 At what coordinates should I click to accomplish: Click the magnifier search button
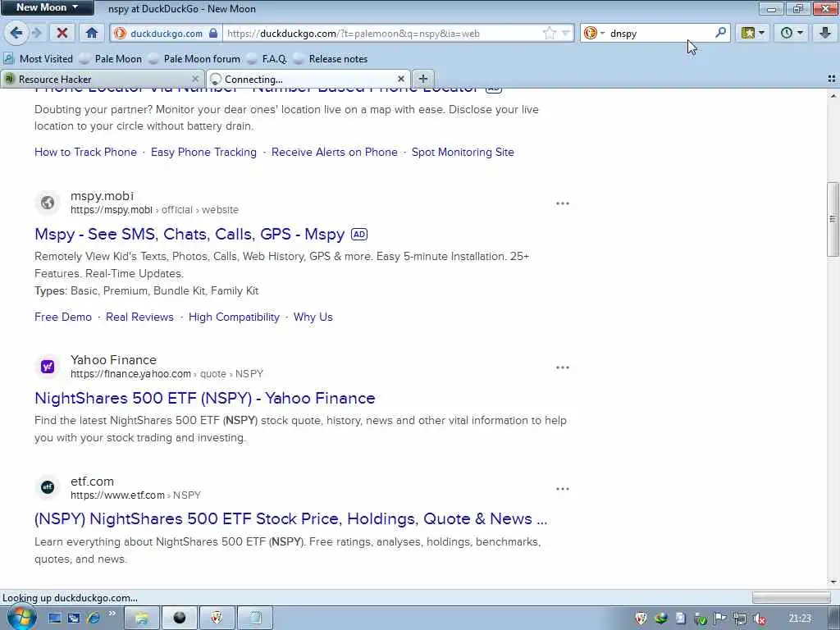(720, 33)
